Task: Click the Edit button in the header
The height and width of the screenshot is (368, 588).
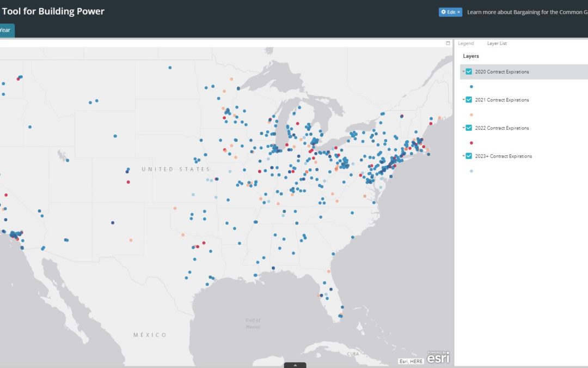Action: (x=450, y=11)
